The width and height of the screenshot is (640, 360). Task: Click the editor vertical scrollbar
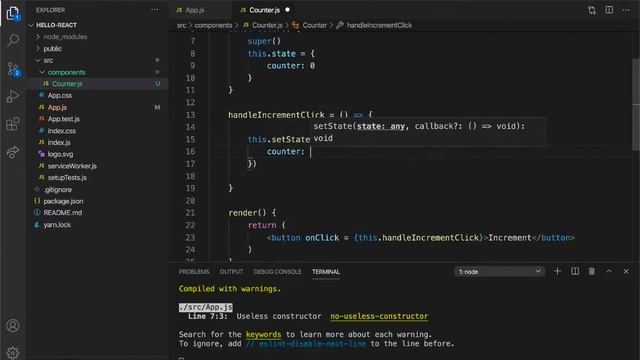(636, 104)
